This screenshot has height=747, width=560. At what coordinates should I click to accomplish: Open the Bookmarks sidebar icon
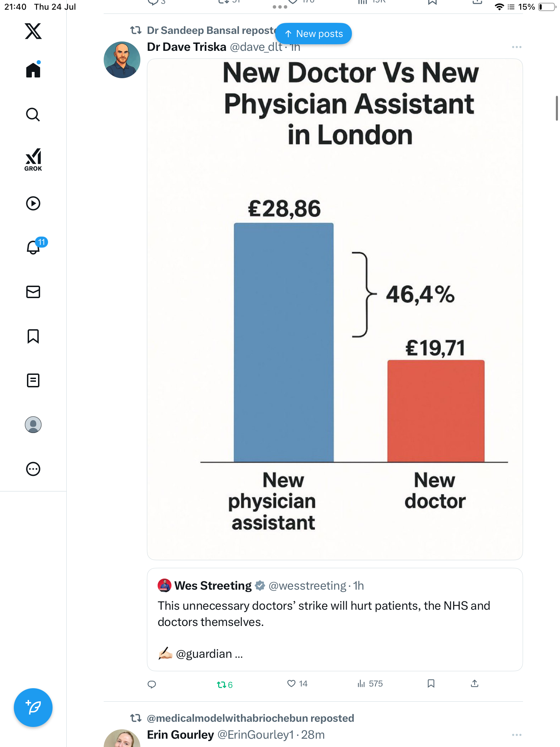33,336
